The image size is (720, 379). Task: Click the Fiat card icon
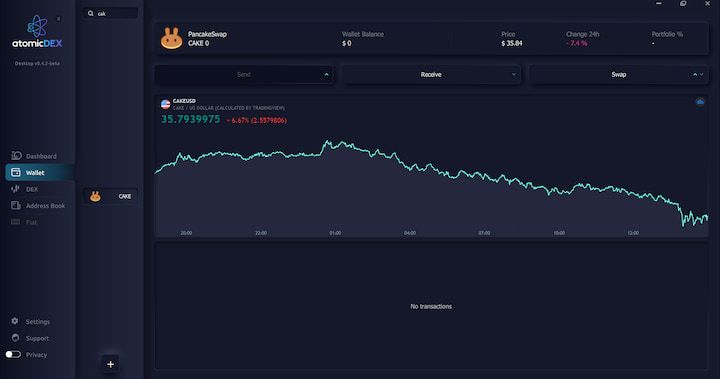click(x=16, y=222)
